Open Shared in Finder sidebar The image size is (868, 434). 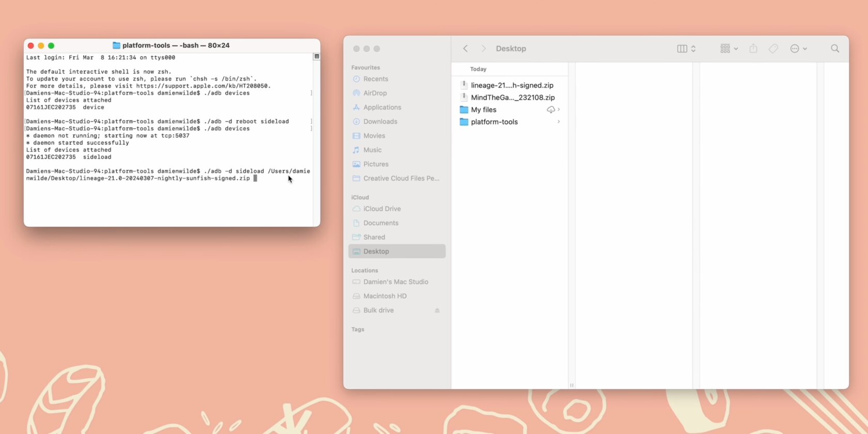[x=397, y=237]
